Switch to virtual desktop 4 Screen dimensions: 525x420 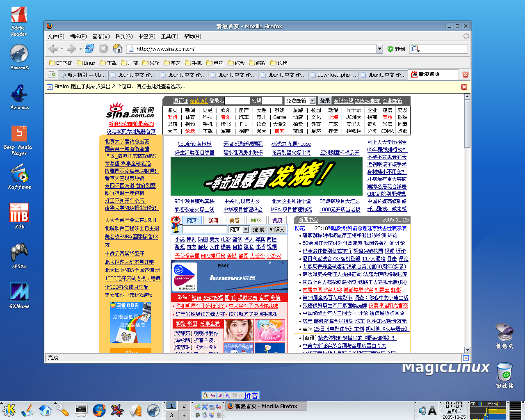point(184,415)
